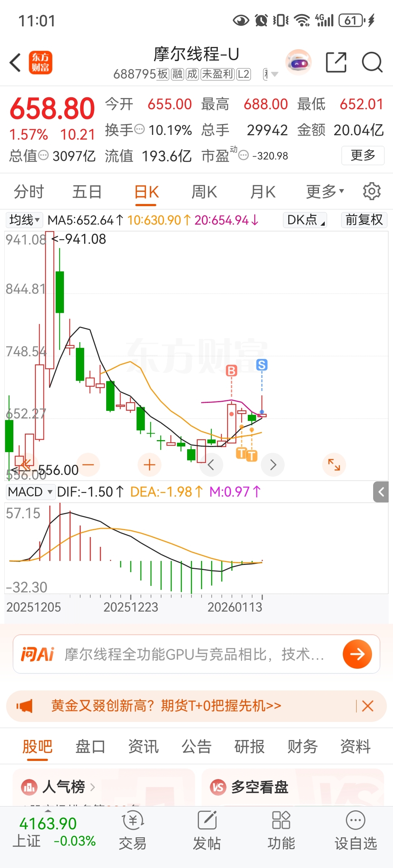Tap the L2 level tag
Image resolution: width=393 pixels, height=868 pixels.
tap(243, 74)
